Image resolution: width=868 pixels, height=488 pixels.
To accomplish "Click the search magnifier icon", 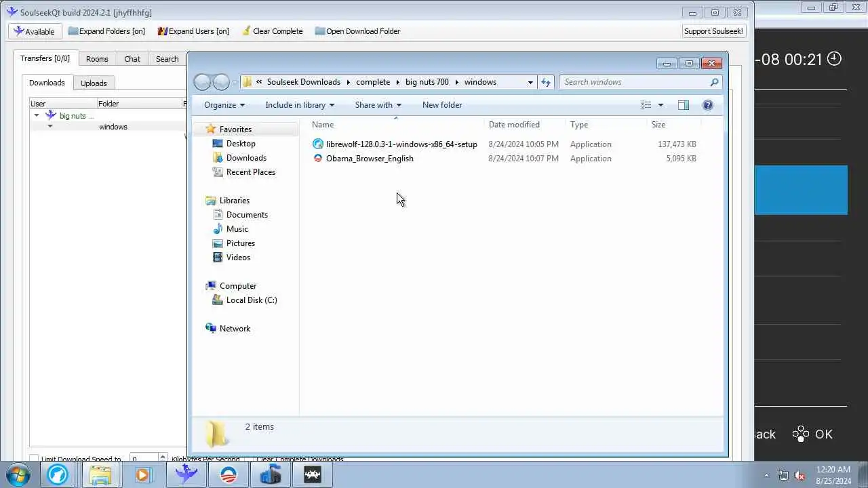I will (x=714, y=82).
